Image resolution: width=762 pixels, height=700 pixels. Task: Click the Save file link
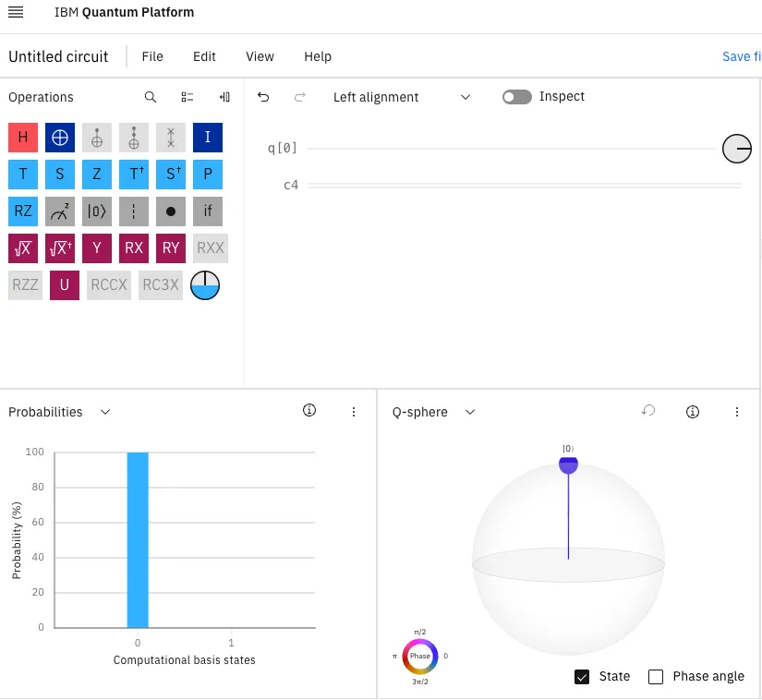point(740,56)
